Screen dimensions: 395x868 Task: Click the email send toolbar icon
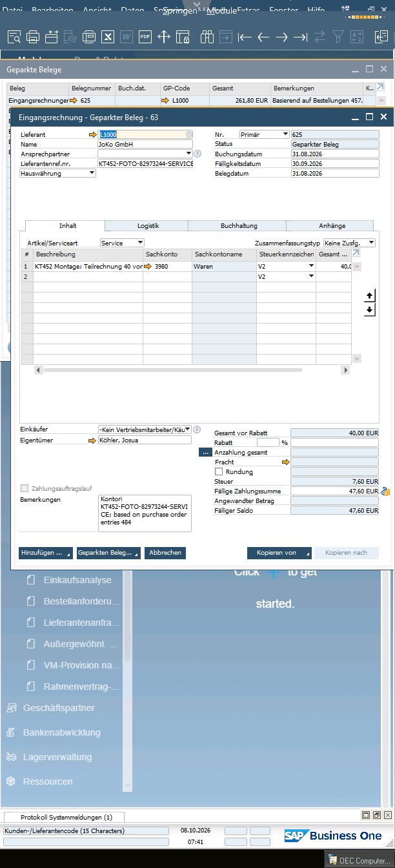(52, 37)
